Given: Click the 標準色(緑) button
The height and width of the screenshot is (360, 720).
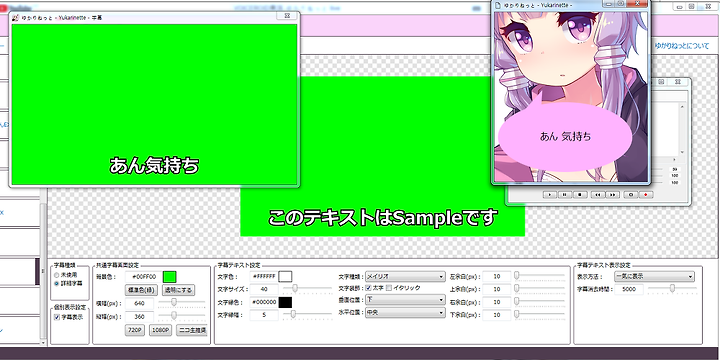Looking at the screenshot, I should coord(141,290).
